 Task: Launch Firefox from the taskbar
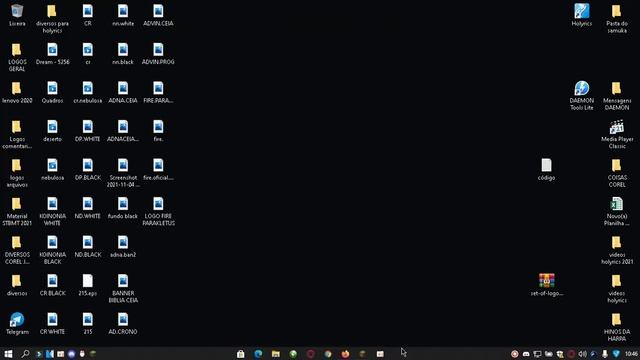(x=345, y=354)
